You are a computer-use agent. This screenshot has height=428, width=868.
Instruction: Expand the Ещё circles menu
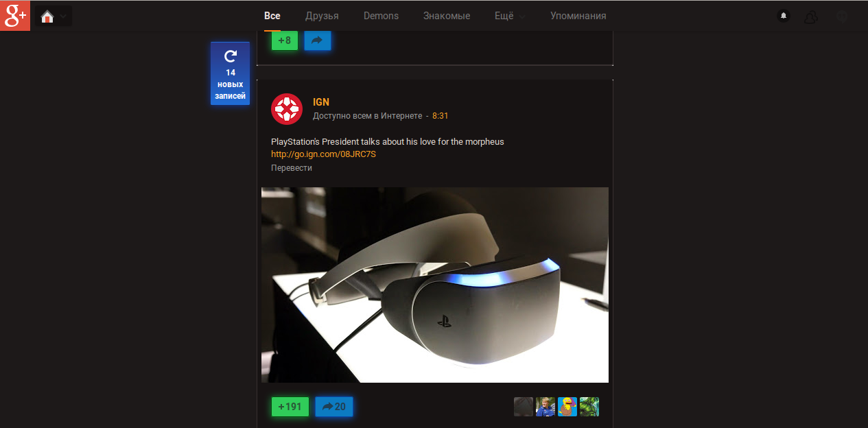(511, 16)
